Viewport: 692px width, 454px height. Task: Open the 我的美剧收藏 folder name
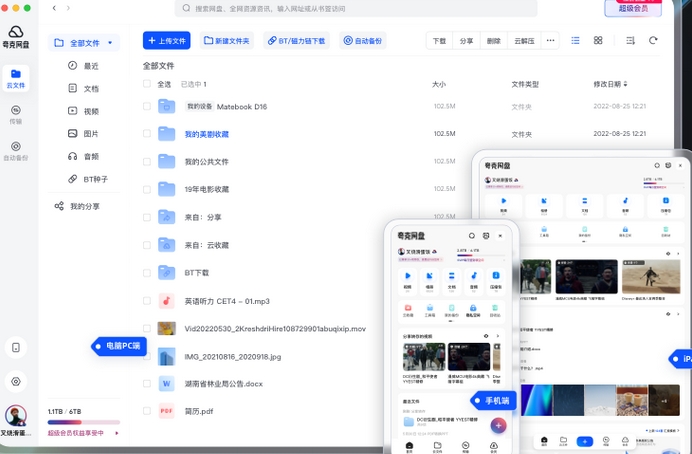[207, 134]
